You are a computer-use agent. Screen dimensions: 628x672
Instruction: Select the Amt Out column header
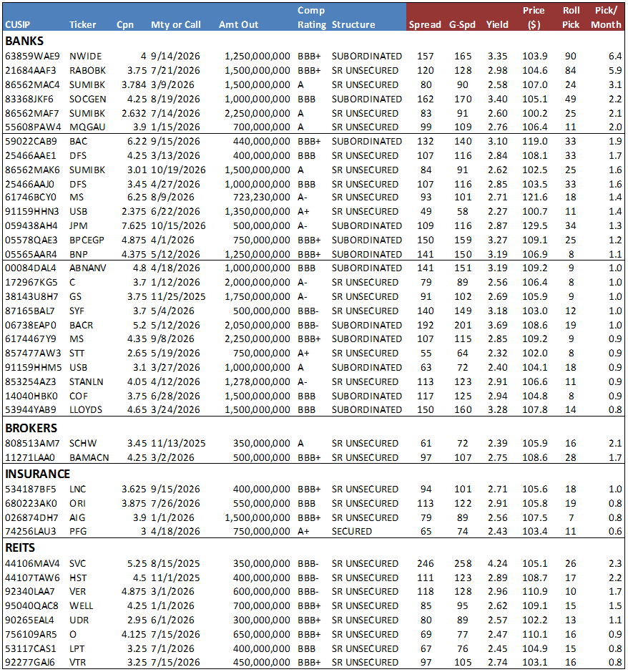[240, 24]
